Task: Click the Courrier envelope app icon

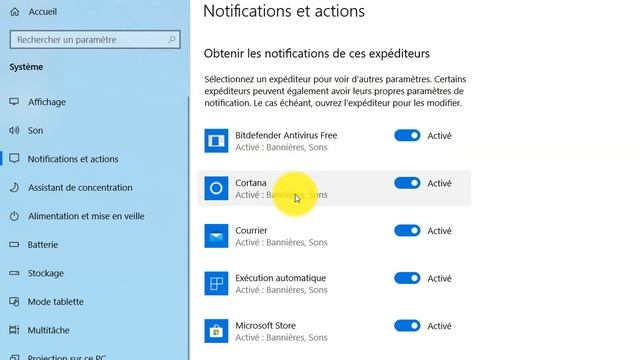Action: tap(216, 236)
